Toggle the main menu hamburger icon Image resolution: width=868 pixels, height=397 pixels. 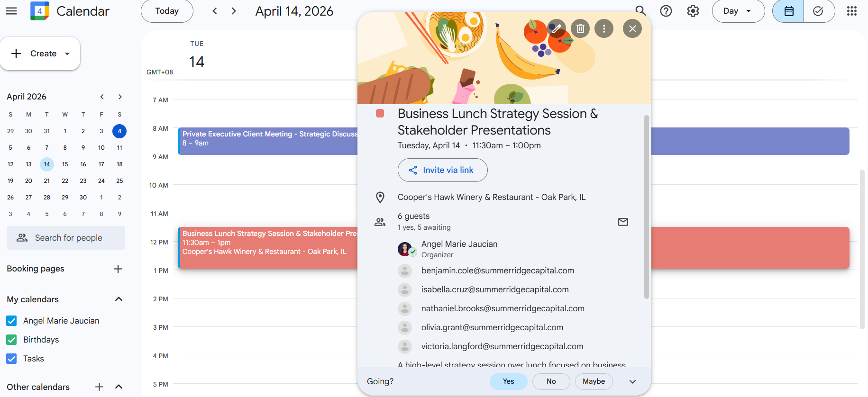[x=11, y=11]
